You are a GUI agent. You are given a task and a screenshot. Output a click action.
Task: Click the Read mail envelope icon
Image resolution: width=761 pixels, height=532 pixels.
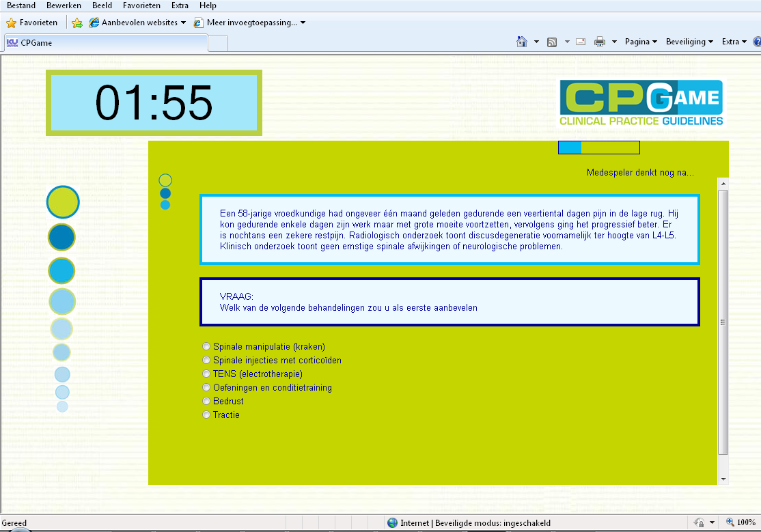point(581,42)
